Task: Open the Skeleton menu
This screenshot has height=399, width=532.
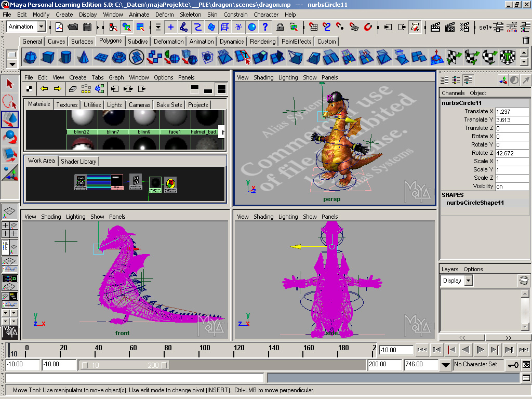Action: pyautogui.click(x=191, y=15)
